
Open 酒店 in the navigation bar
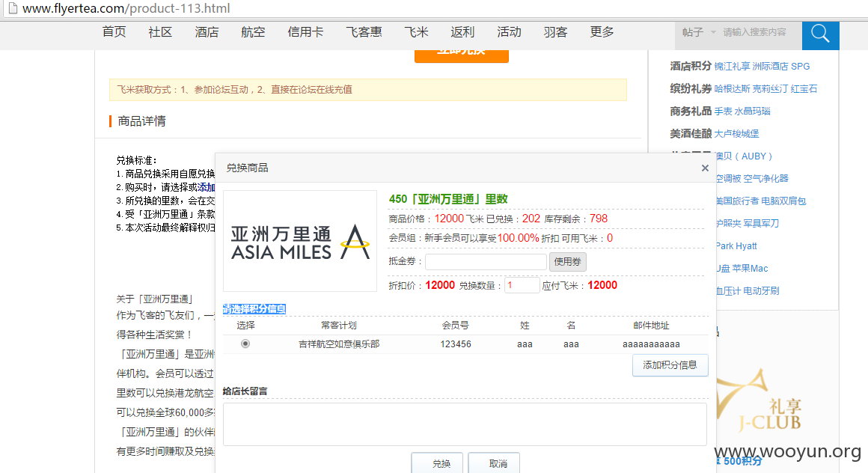(207, 31)
